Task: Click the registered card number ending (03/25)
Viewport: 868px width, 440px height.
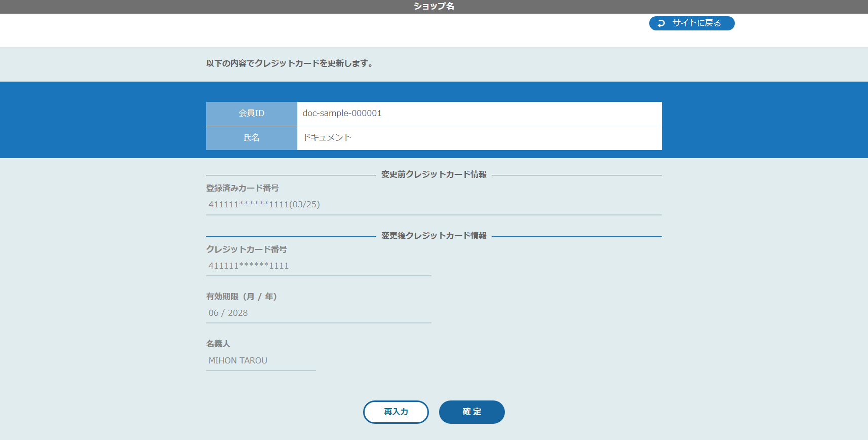Action: [264, 204]
